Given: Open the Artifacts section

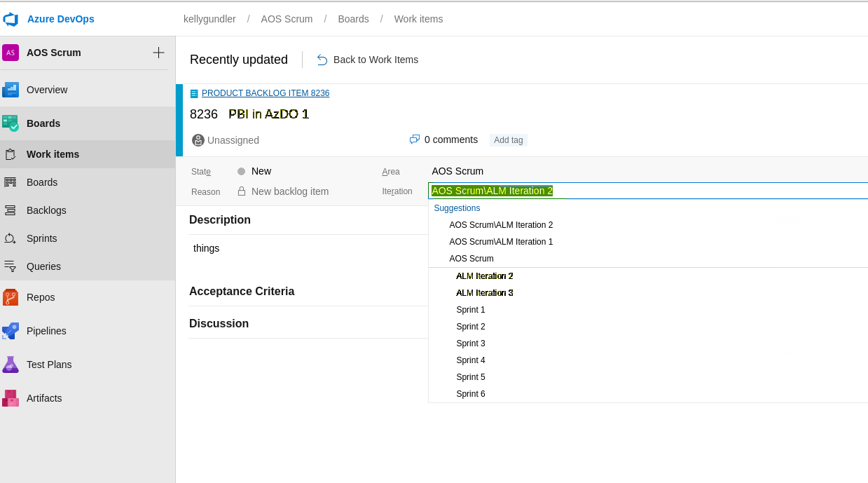Looking at the screenshot, I should click(46, 398).
